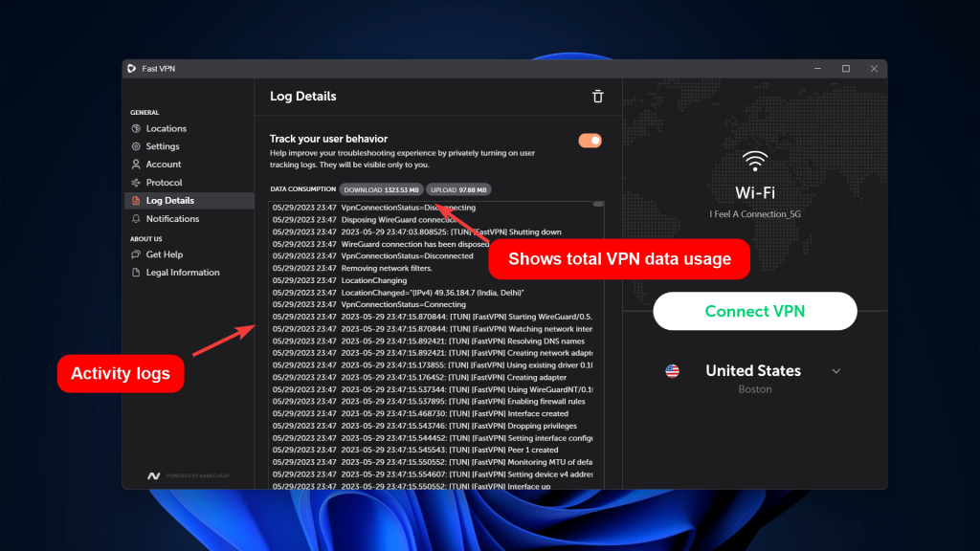This screenshot has width=980, height=551.
Task: Click the Wi-Fi signal icon
Action: 755,160
